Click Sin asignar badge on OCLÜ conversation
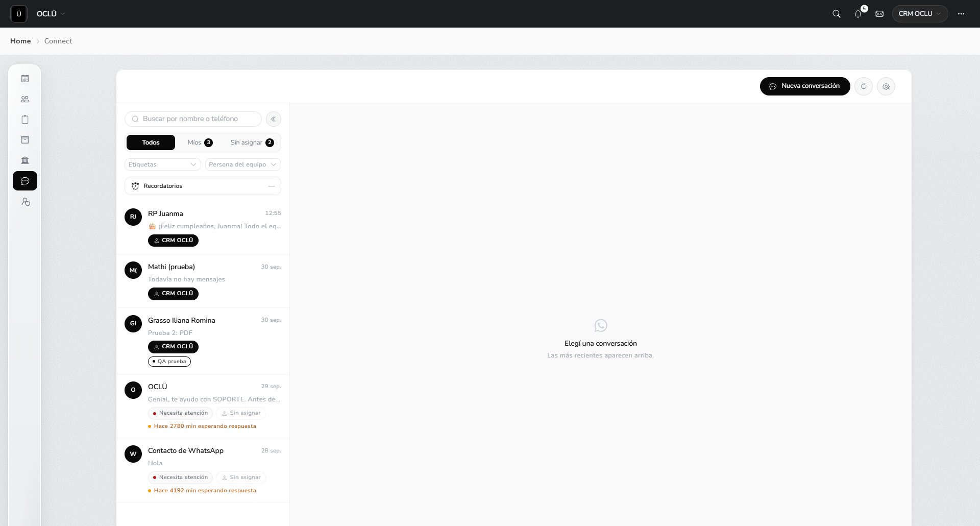The width and height of the screenshot is (980, 526). tap(241, 413)
